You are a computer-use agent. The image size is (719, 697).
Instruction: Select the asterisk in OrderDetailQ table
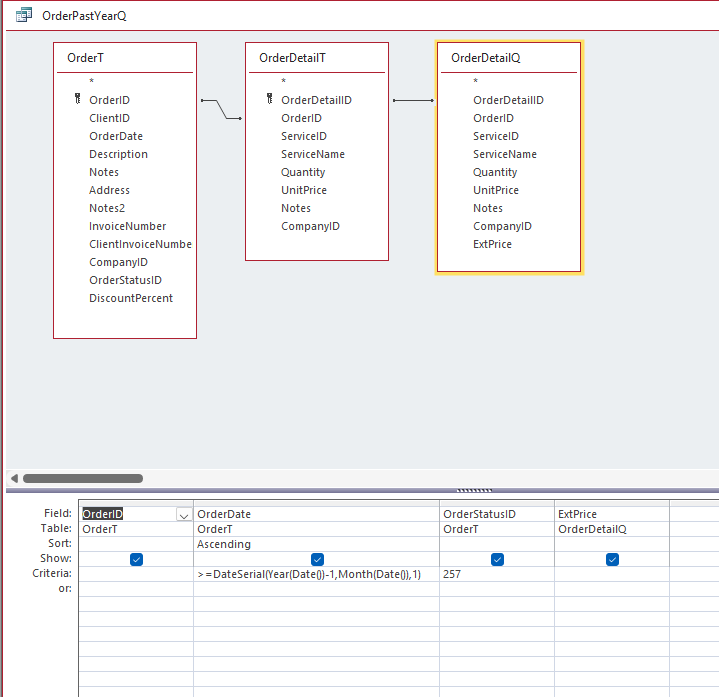pos(476,82)
